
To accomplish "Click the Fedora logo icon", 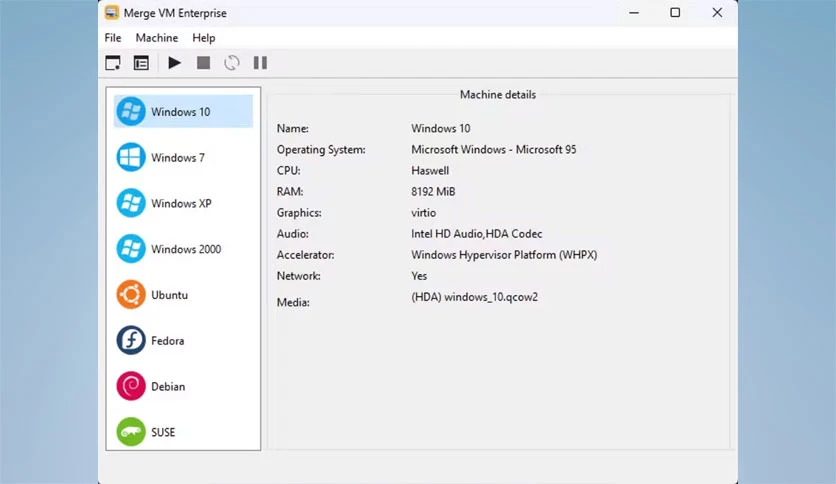I will coord(131,340).
